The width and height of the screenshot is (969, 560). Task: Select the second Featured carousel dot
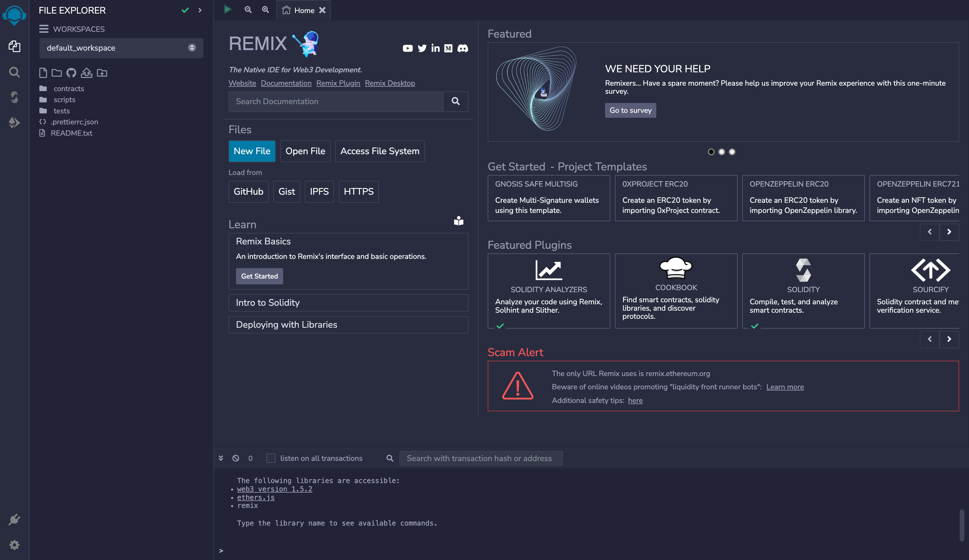[721, 152]
